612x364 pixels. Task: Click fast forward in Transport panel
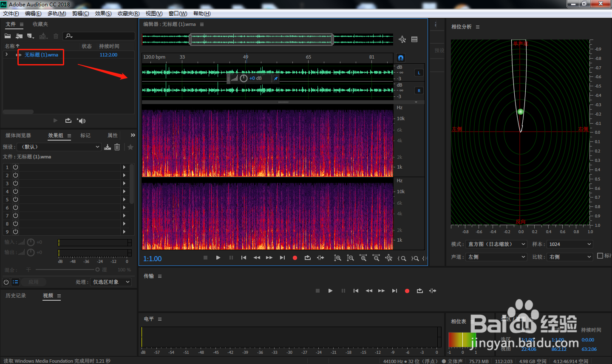pyautogui.click(x=381, y=291)
